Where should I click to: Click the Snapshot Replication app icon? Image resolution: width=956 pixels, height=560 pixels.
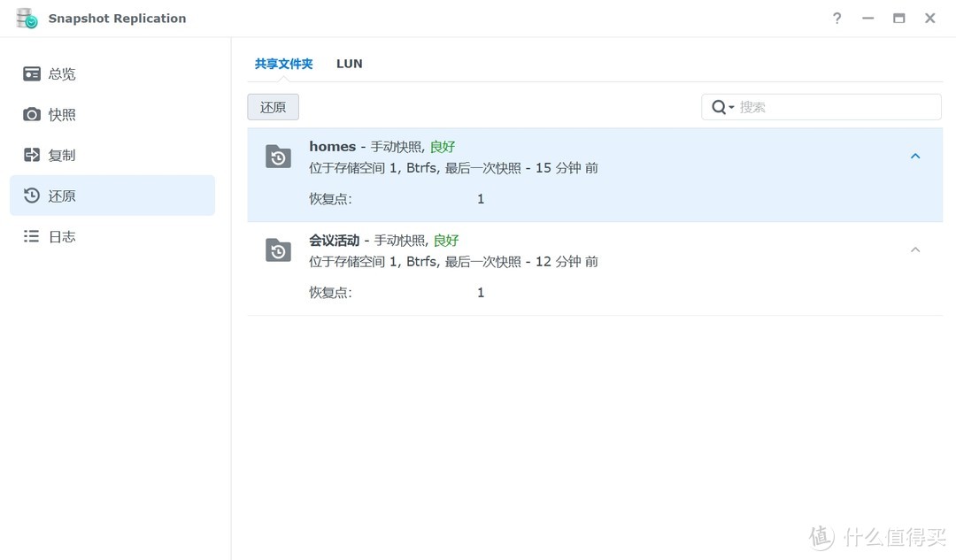25,18
